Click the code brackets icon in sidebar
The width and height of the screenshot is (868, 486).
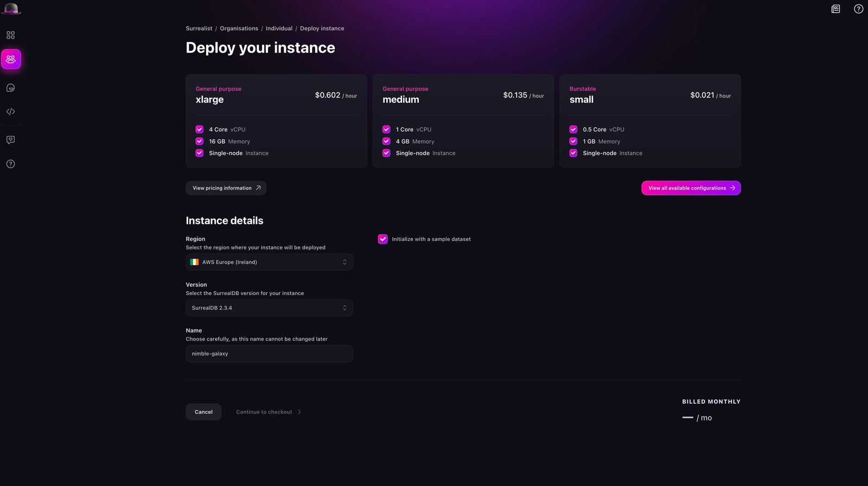click(11, 112)
